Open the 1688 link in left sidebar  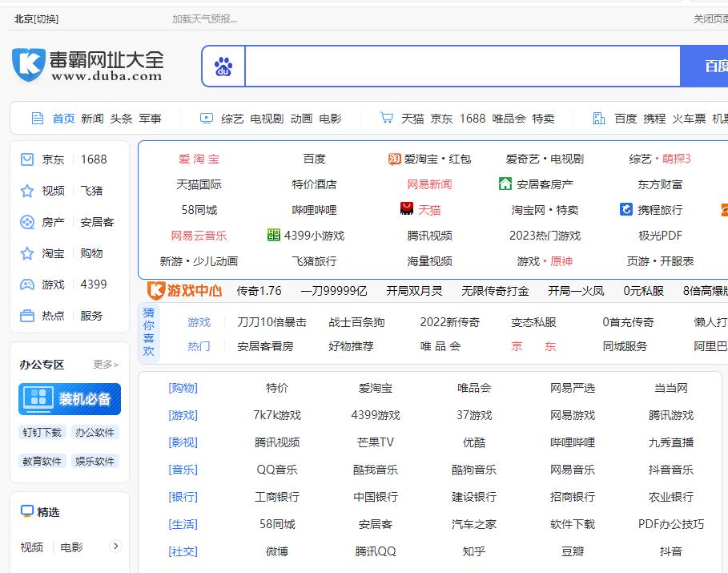[94, 159]
